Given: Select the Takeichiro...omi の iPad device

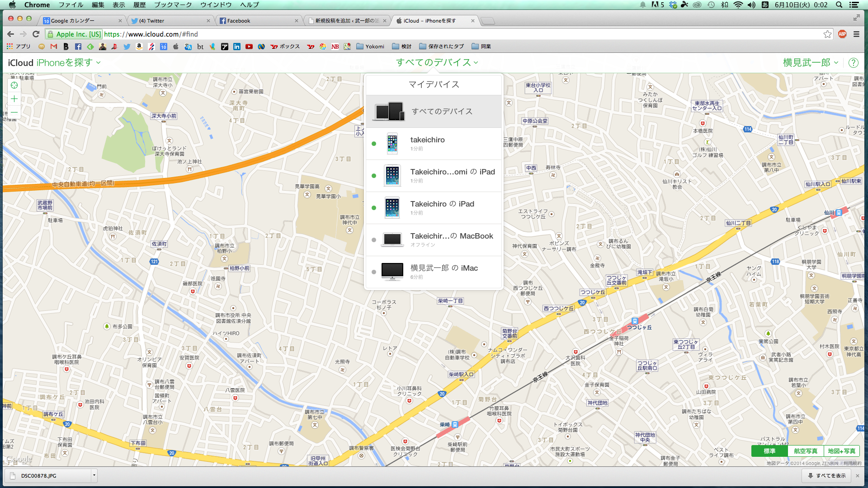Looking at the screenshot, I should click(434, 176).
